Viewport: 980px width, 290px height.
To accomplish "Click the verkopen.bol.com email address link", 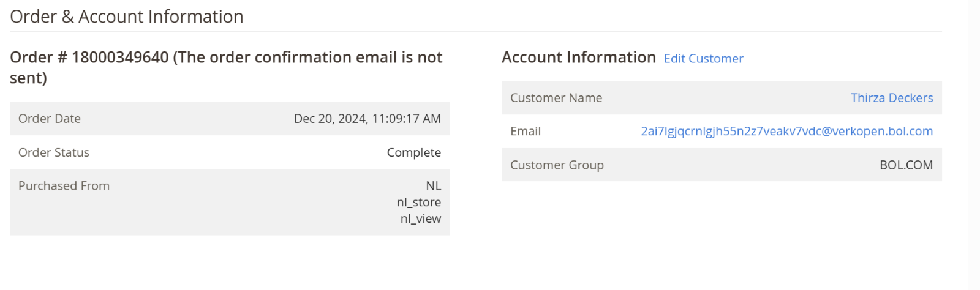I will pyautogui.click(x=786, y=131).
